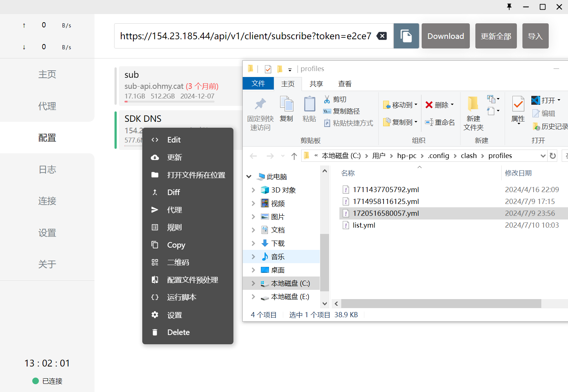Image resolution: width=568 pixels, height=392 pixels.
Task: Click the 重命名 icon in the ribbon
Action: pos(429,122)
